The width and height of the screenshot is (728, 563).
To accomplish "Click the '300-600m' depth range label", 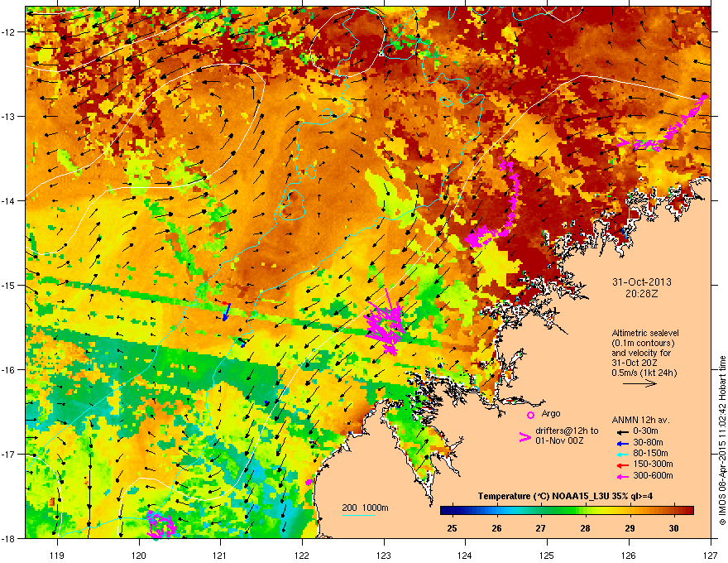I will (x=653, y=476).
